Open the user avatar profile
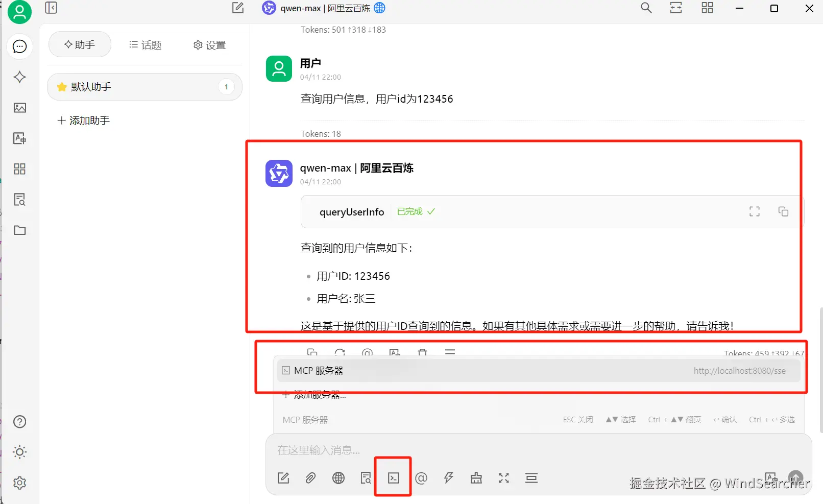The width and height of the screenshot is (823, 504). pyautogui.click(x=19, y=12)
